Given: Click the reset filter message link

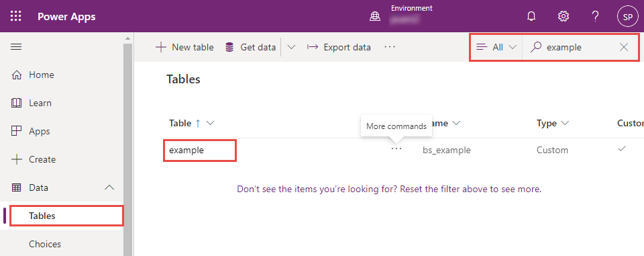Looking at the screenshot, I should (389, 189).
